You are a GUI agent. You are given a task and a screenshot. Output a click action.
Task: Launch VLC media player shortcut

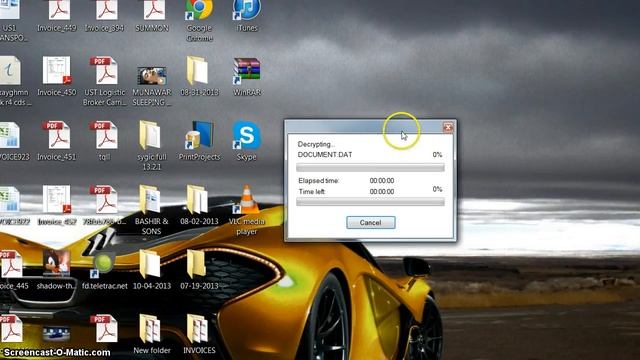pyautogui.click(x=247, y=200)
